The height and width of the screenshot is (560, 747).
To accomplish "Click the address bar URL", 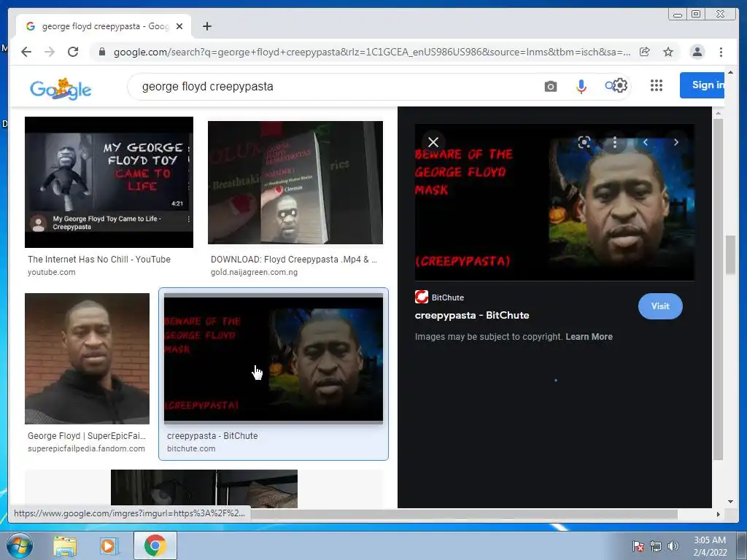I will pos(371,52).
